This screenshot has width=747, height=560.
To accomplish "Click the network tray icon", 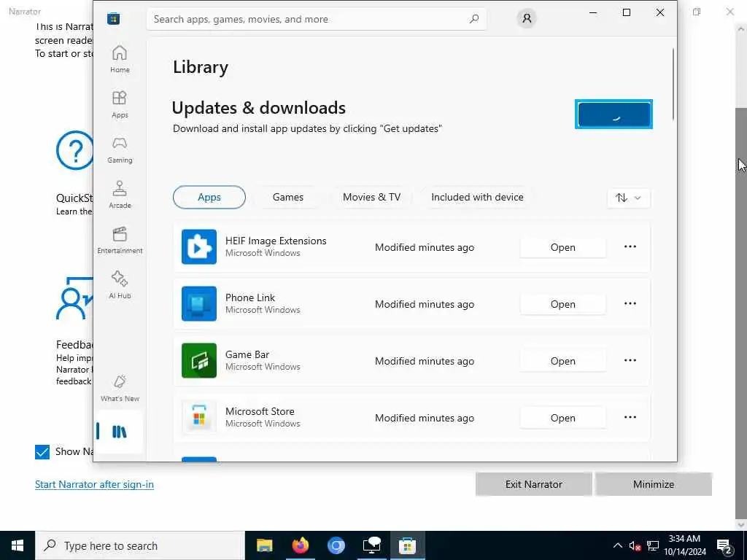I will pos(653,545).
